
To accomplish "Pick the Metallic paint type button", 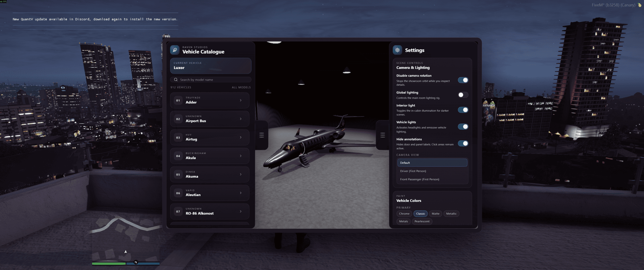I will coord(451,214).
